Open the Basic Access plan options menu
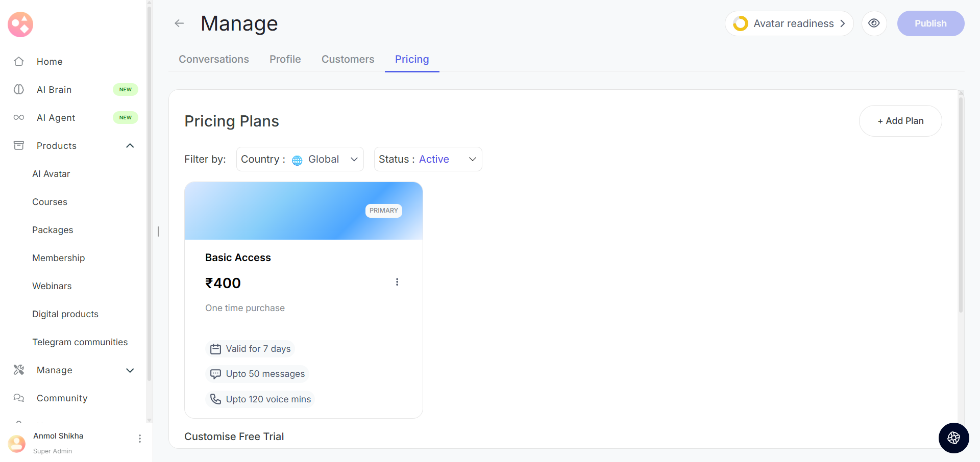The width and height of the screenshot is (980, 462). click(397, 282)
